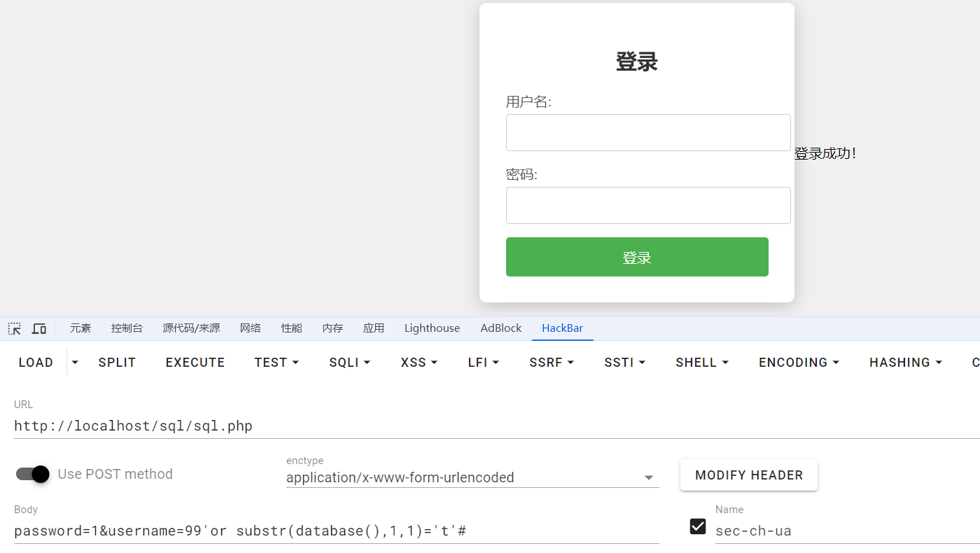This screenshot has width=980, height=553.
Task: Switch to the 网络 tab
Action: coord(251,328)
